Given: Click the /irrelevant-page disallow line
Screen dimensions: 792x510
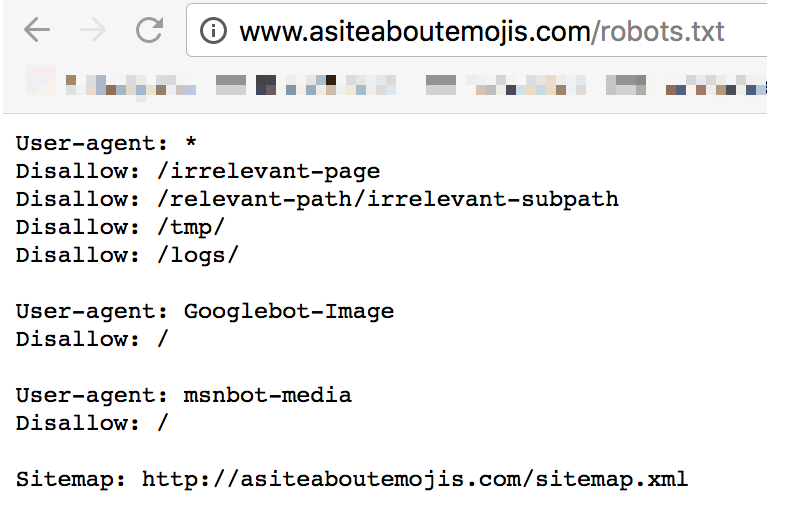Looking at the screenshot, I should pos(198,171).
